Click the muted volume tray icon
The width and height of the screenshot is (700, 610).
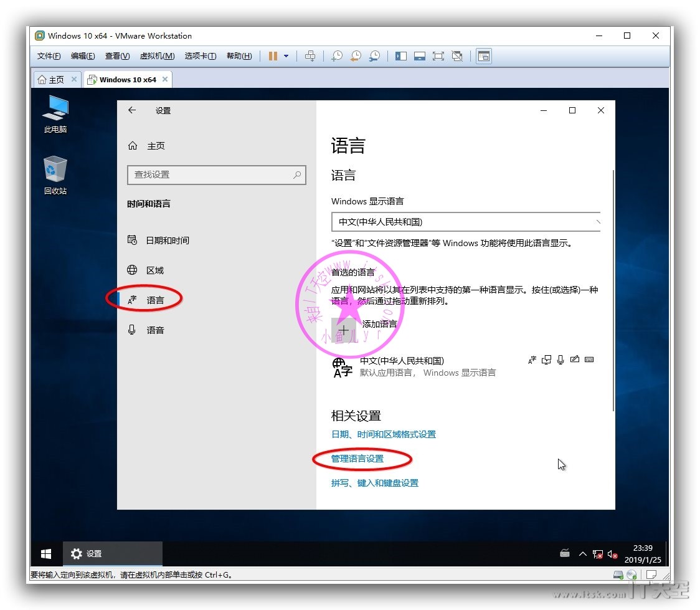point(613,554)
